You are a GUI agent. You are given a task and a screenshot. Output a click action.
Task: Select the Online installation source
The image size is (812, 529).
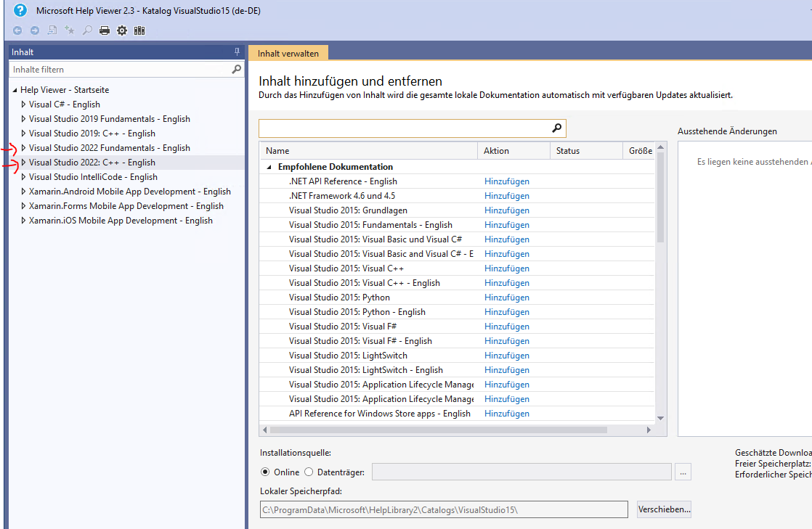tap(265, 472)
